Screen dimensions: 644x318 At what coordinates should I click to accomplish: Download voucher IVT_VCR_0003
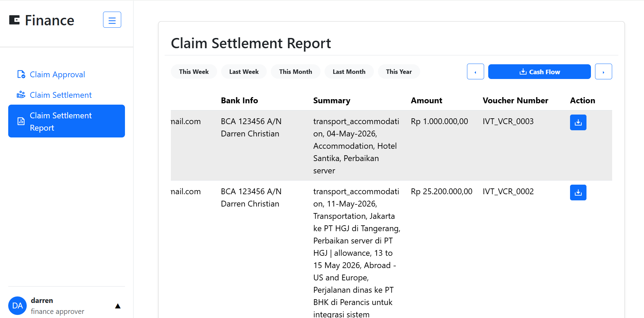pyautogui.click(x=578, y=122)
